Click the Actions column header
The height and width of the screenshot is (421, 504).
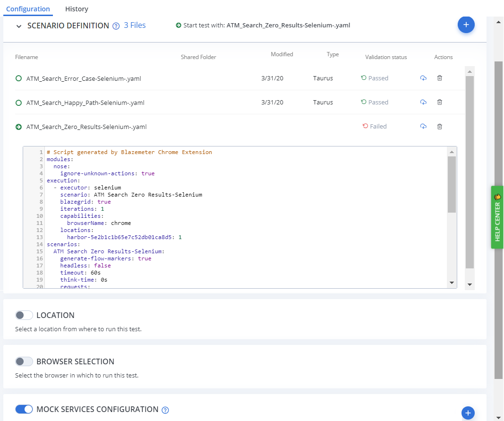click(443, 57)
